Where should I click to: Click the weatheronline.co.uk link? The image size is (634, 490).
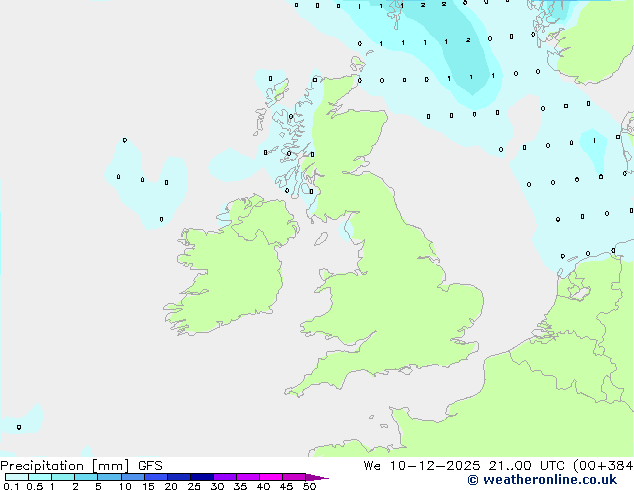click(x=542, y=480)
